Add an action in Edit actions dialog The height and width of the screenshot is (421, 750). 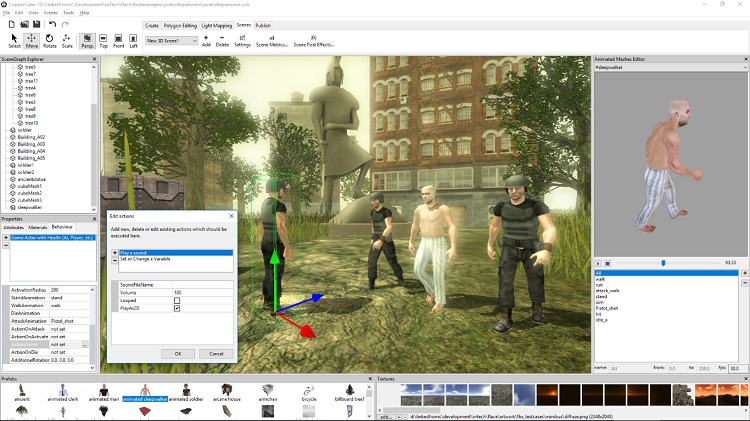115,253
